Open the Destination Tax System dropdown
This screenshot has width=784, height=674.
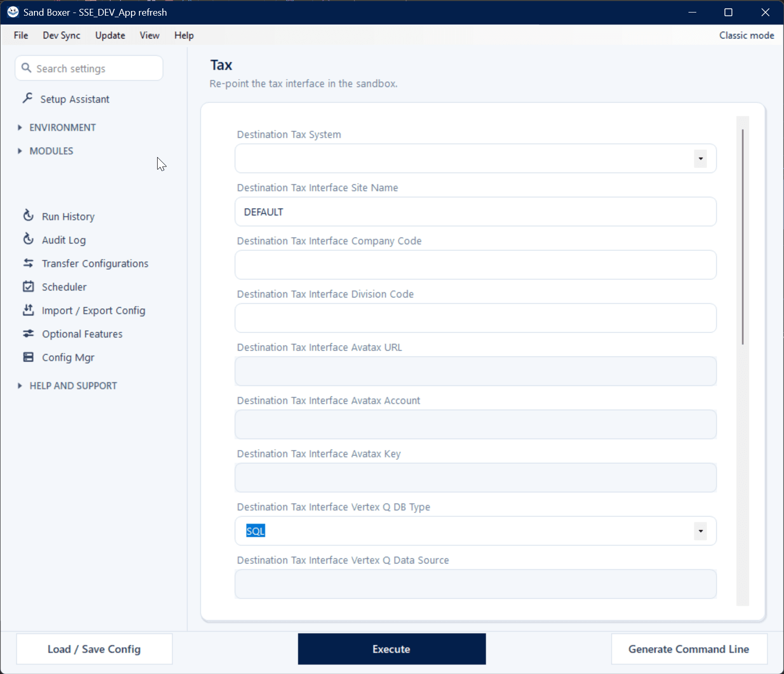pyautogui.click(x=700, y=159)
